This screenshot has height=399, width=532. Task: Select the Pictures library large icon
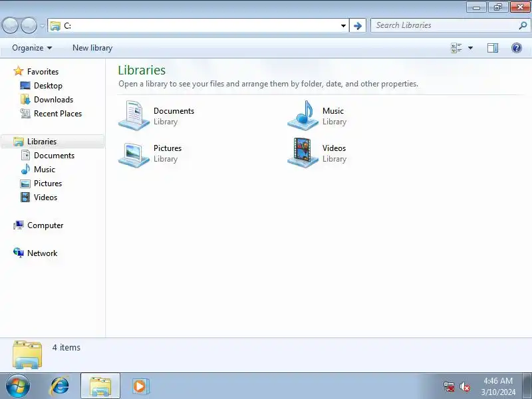pyautogui.click(x=134, y=155)
